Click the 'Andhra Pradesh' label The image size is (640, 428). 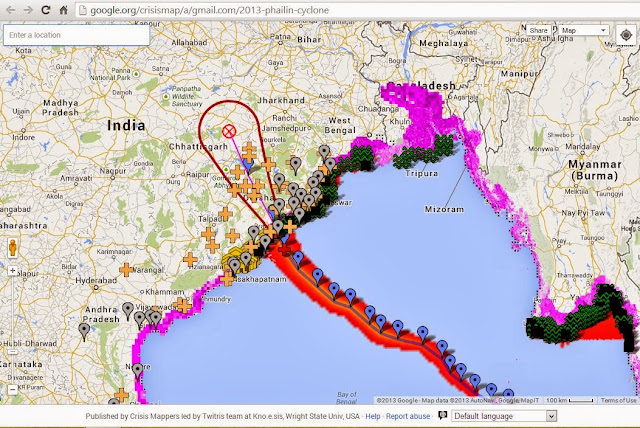click(x=101, y=314)
